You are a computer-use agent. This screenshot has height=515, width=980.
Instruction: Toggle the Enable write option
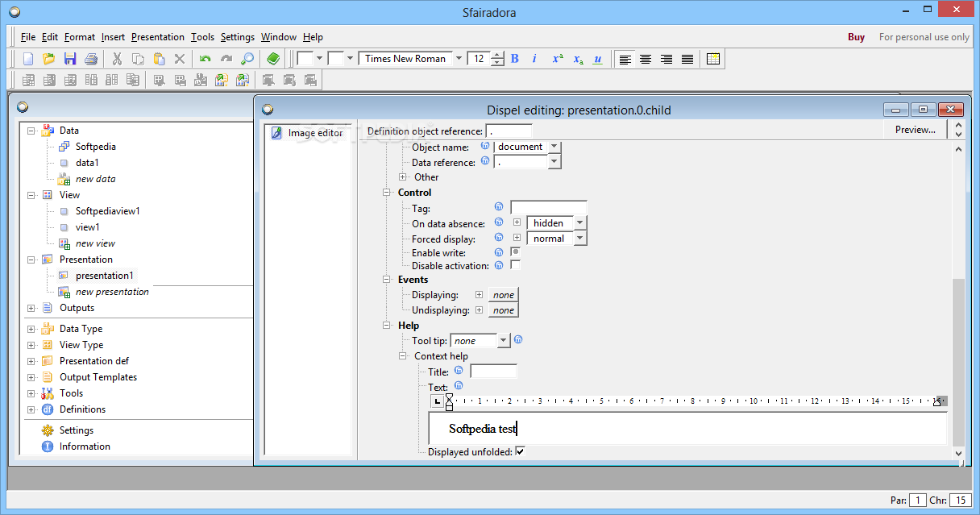click(x=515, y=252)
